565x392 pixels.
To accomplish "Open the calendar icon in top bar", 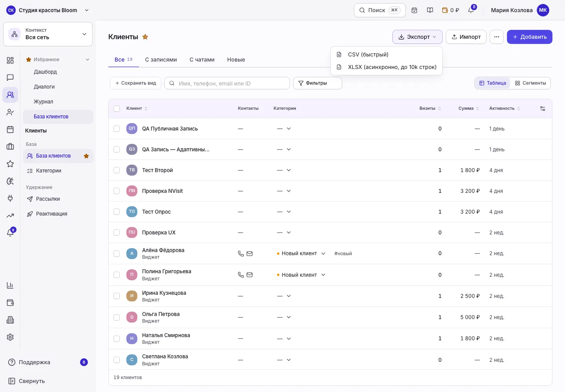I will (414, 10).
